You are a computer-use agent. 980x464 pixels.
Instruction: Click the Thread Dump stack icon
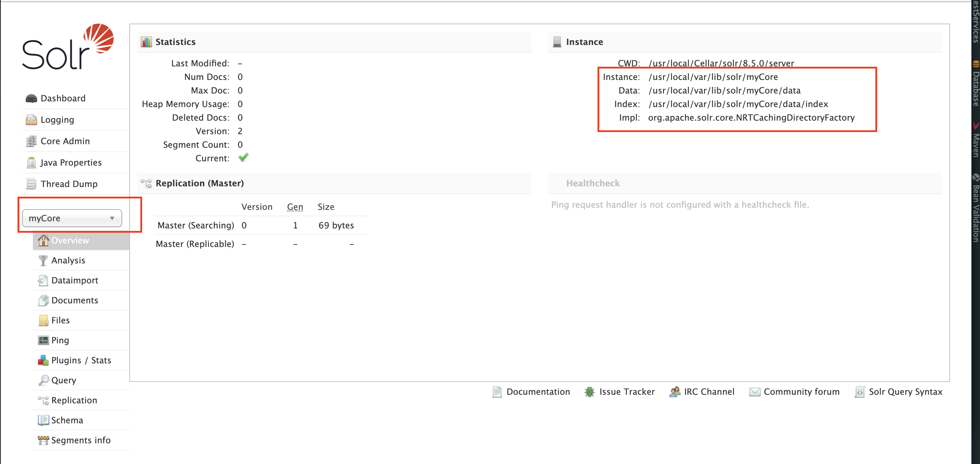point(31,184)
